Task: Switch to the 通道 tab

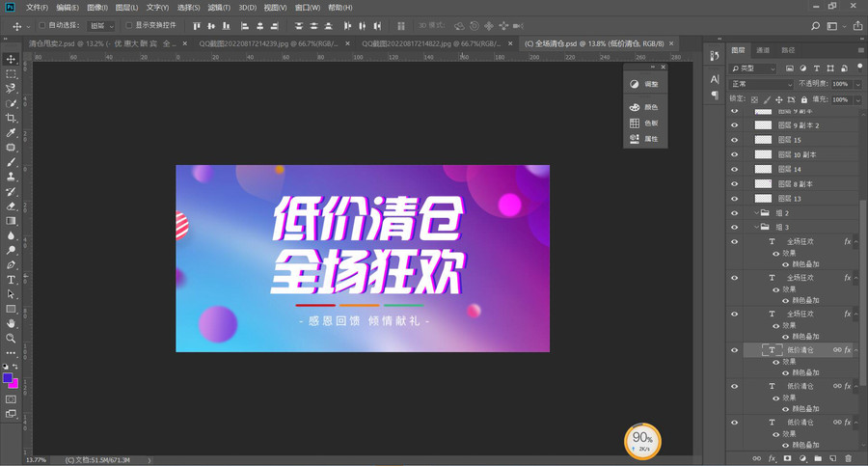Action: 763,50
